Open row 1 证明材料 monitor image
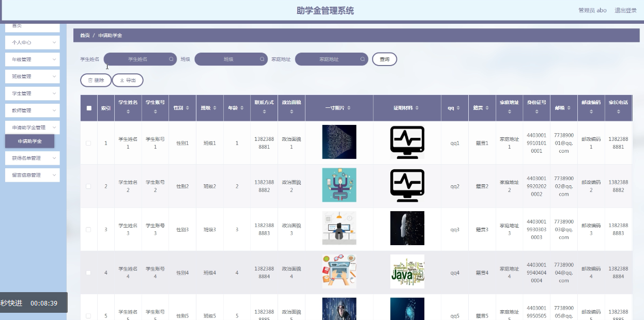The image size is (644, 320). coord(407,142)
